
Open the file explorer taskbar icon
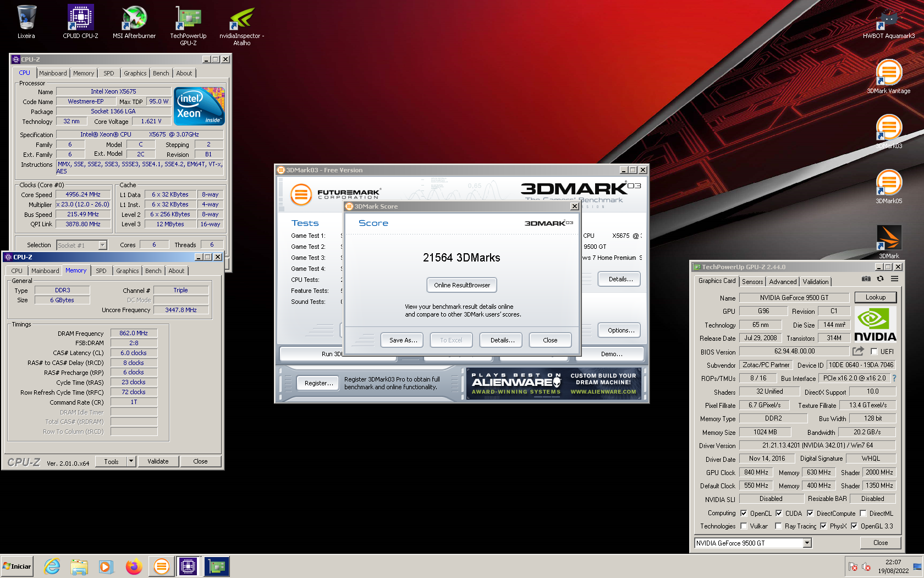coord(79,566)
